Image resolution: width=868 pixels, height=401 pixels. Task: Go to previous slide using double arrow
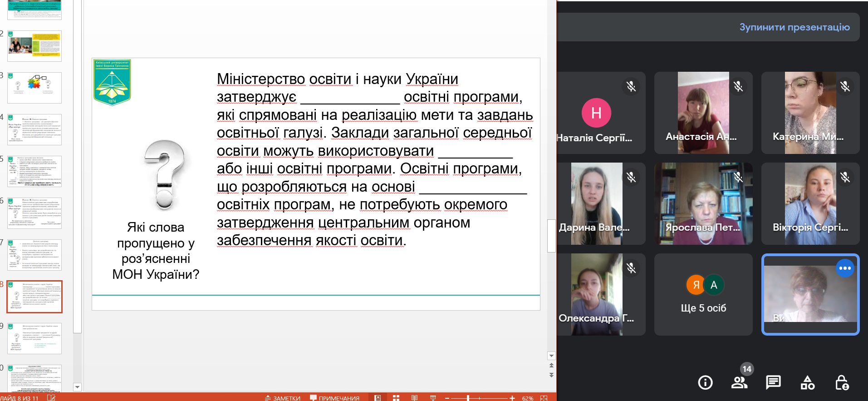click(551, 365)
